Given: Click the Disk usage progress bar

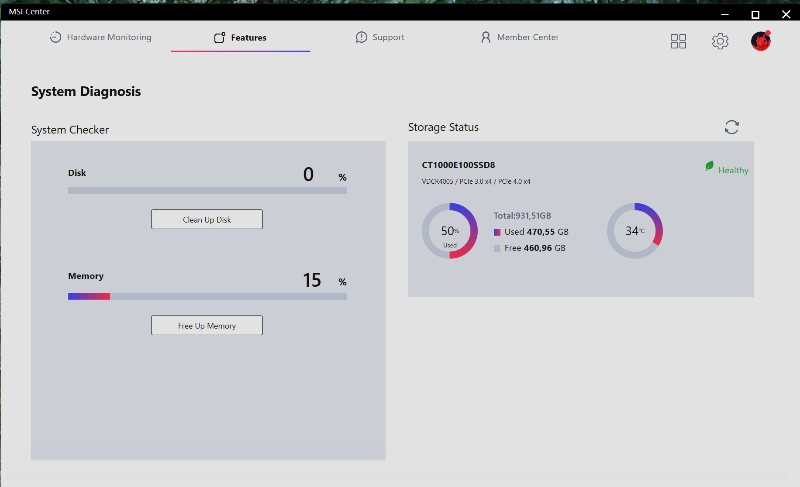Looking at the screenshot, I should click(x=207, y=190).
